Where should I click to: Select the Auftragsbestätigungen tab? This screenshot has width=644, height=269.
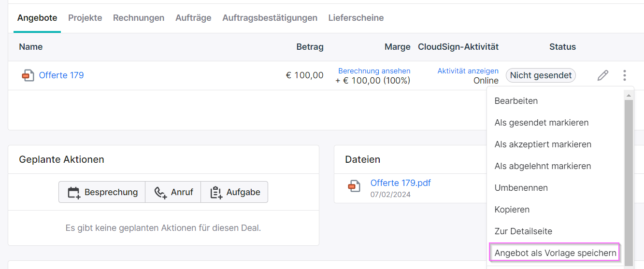pos(270,18)
